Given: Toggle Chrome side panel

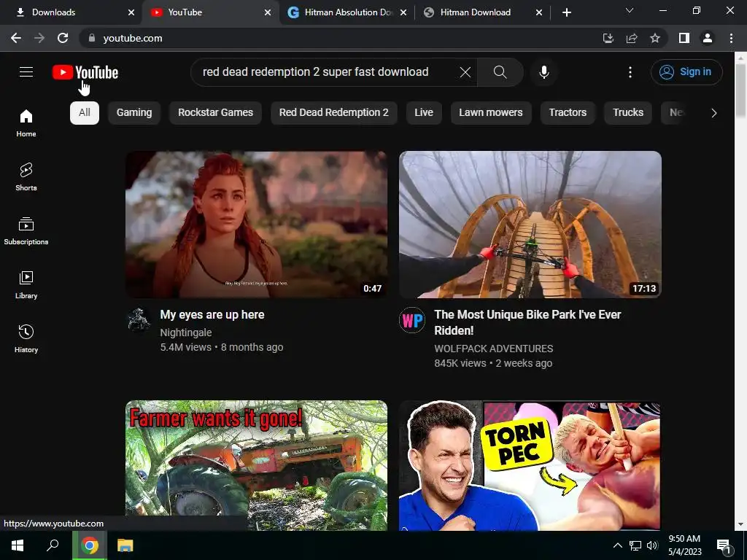Looking at the screenshot, I should (x=684, y=38).
